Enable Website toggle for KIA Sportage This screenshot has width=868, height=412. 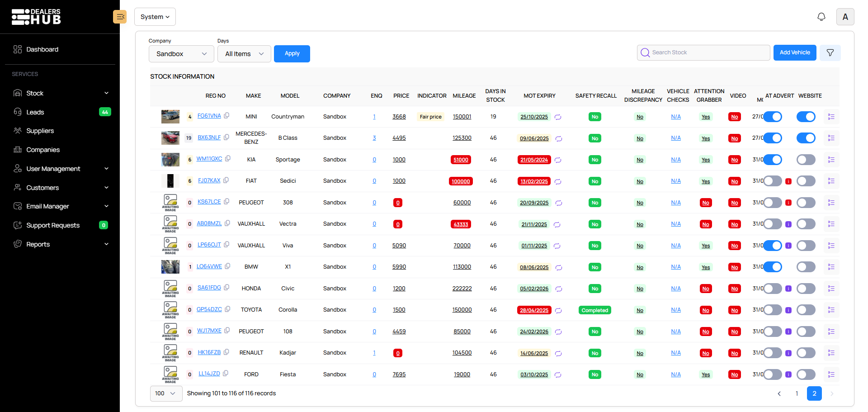point(806,159)
